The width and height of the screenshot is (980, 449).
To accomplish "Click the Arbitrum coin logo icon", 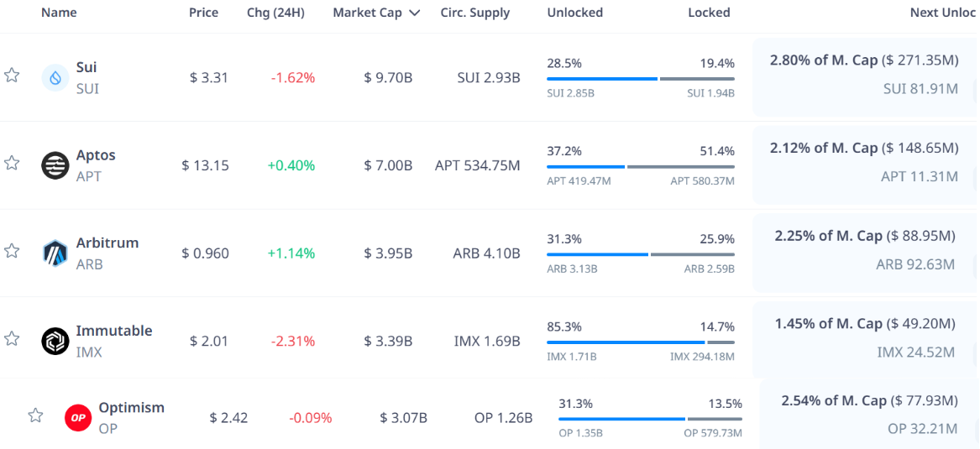I will (x=55, y=253).
